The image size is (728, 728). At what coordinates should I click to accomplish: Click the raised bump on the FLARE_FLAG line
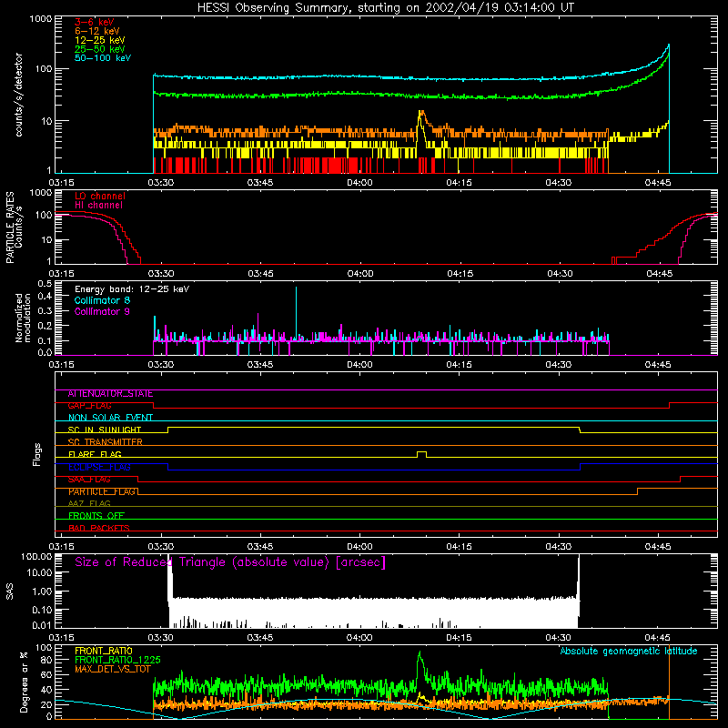click(421, 454)
